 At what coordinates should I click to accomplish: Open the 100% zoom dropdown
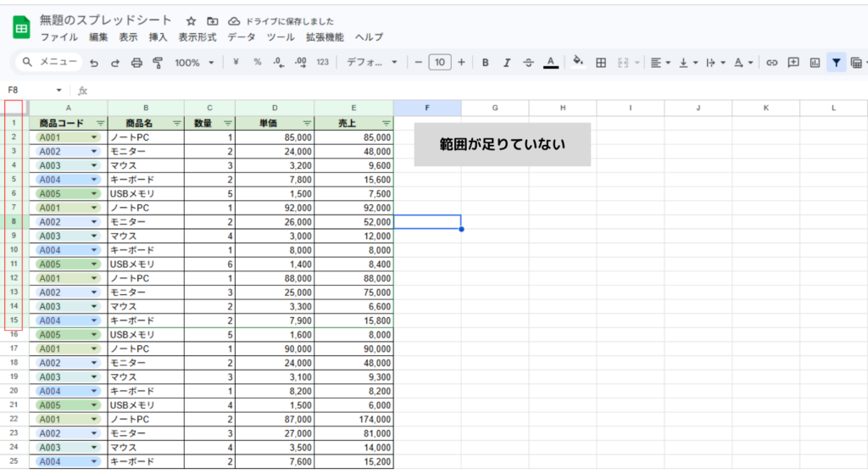[x=193, y=63]
